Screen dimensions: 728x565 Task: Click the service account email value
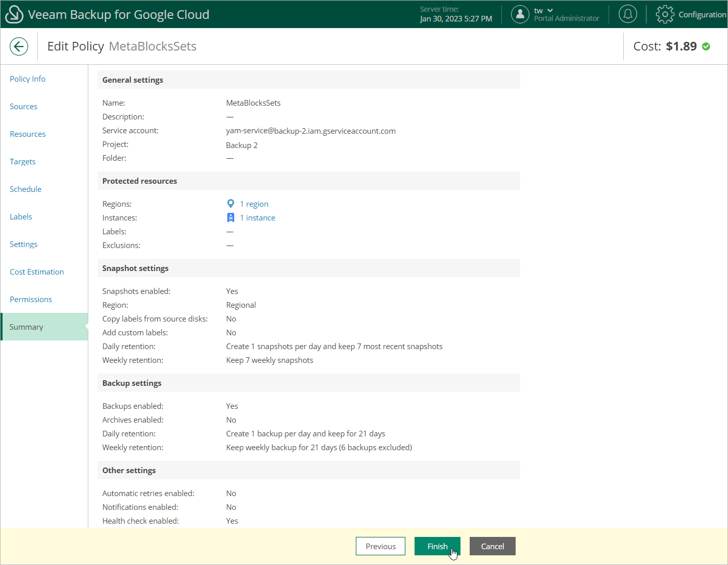tap(311, 131)
